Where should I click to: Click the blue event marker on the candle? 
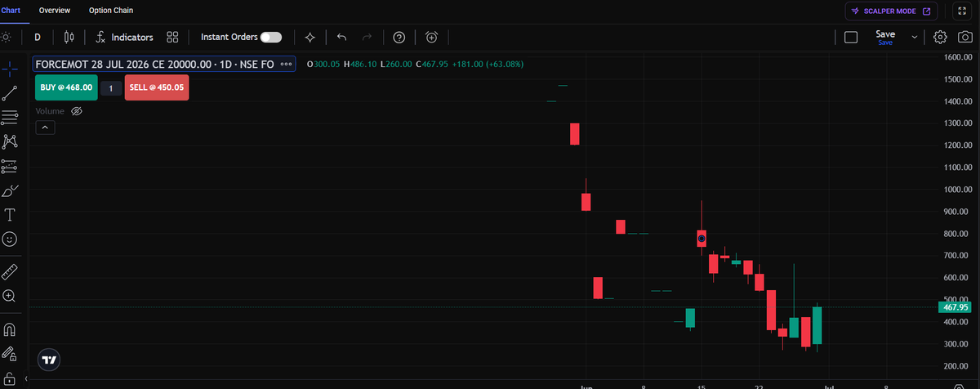point(702,239)
